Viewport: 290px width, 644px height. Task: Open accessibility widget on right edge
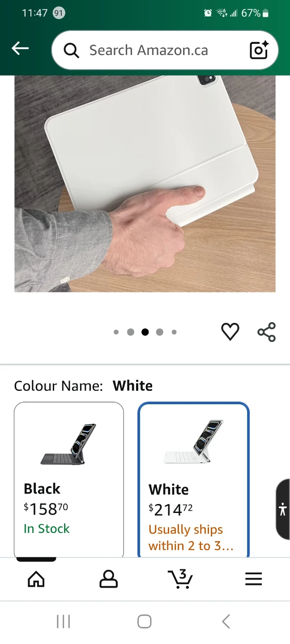(x=283, y=509)
